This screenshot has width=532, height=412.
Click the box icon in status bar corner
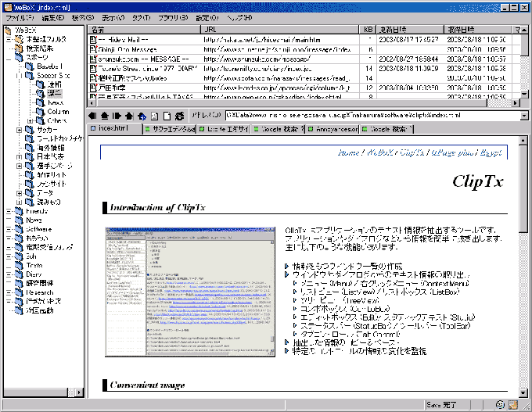click(513, 404)
